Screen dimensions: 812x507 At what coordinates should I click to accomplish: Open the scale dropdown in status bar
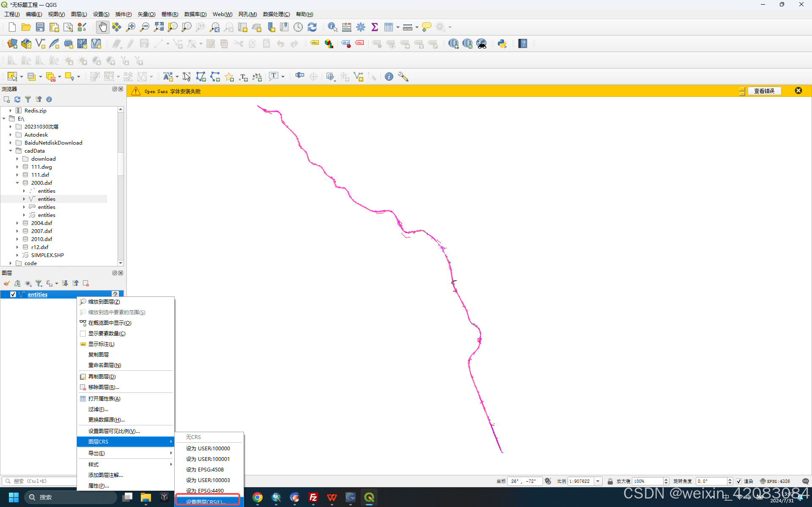[598, 481]
